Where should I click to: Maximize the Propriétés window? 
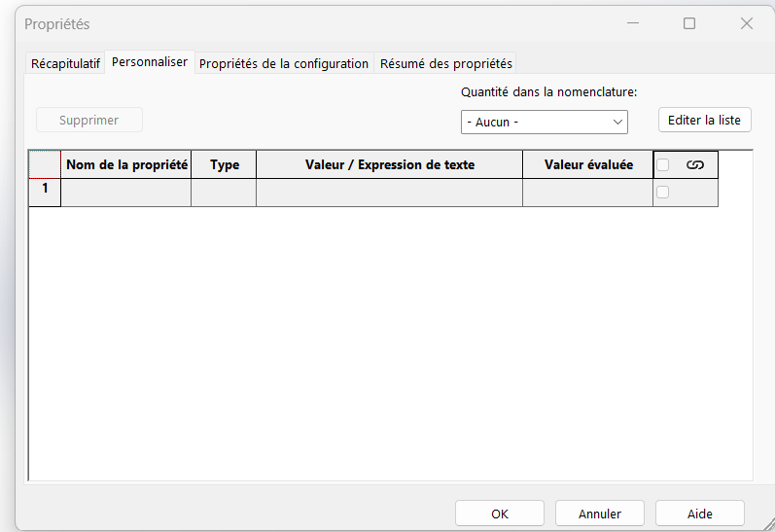point(689,23)
